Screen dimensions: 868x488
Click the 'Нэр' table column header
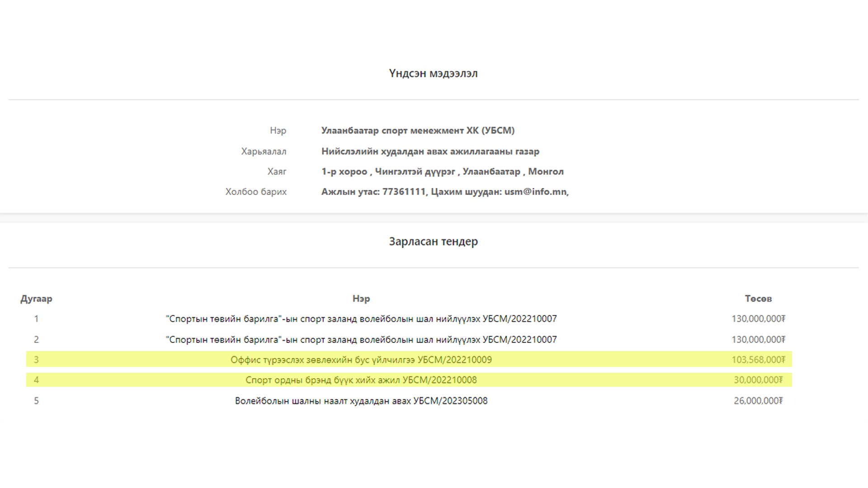(361, 299)
